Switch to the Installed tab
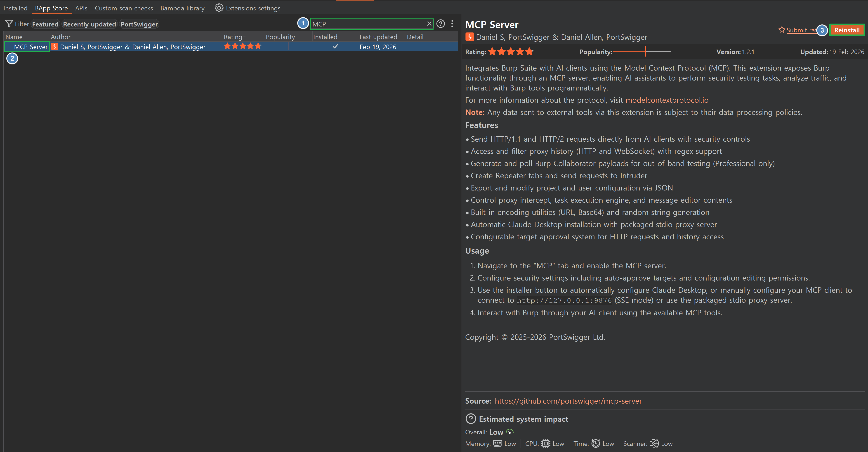 click(15, 8)
